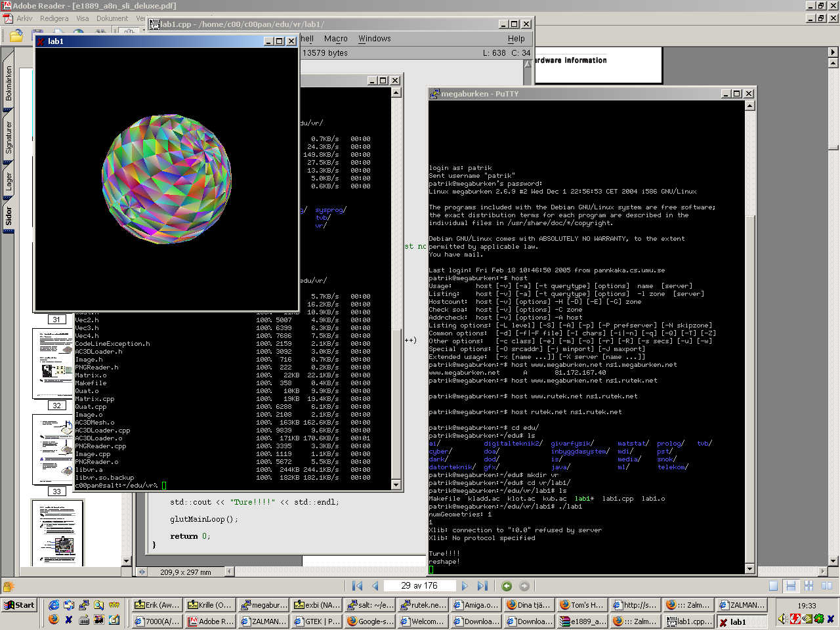
Task: Go to first page in Adobe Reader
Action: (357, 586)
